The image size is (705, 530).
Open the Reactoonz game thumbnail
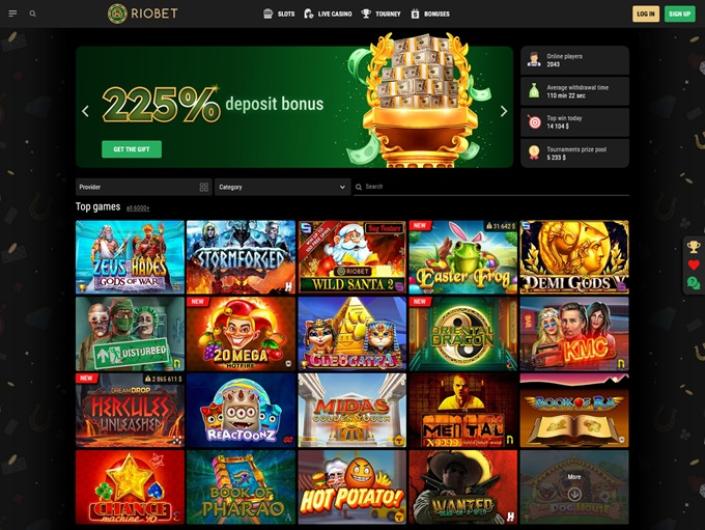(241, 410)
